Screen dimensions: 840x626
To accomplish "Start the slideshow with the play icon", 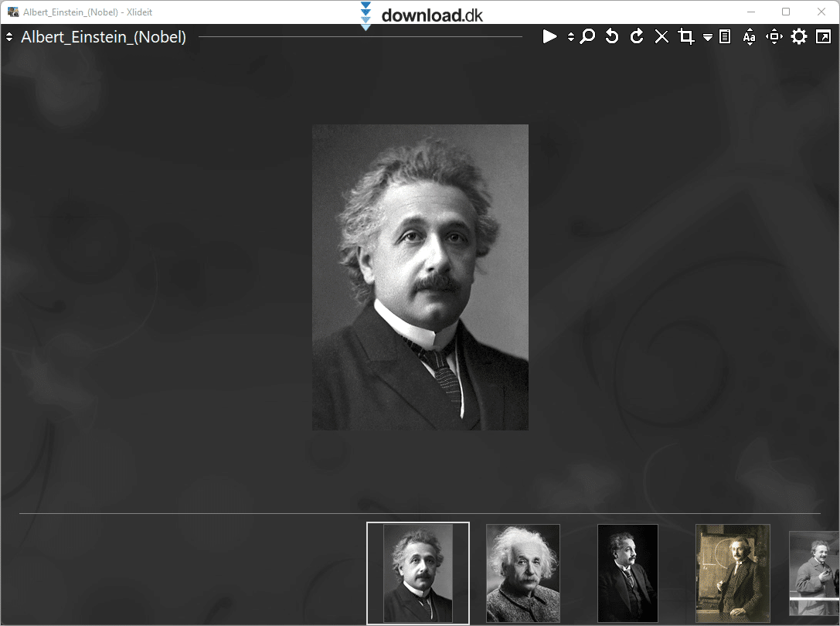I will (549, 36).
